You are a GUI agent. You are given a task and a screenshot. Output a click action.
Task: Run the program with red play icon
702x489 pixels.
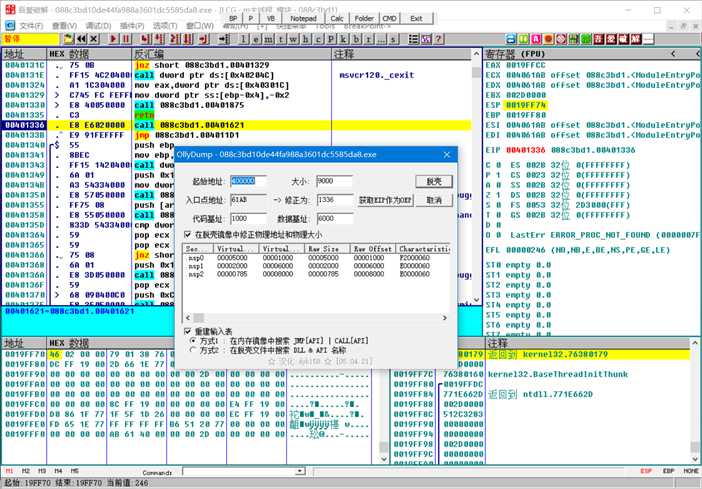114,39
